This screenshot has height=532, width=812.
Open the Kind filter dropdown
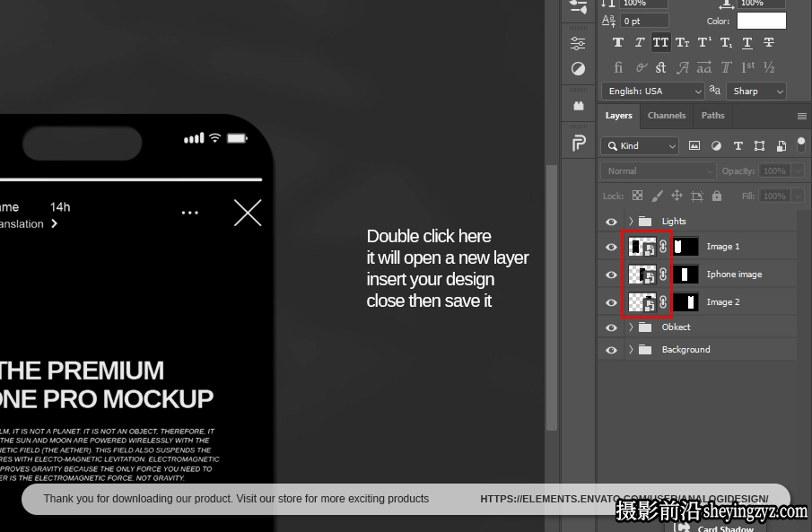(640, 145)
